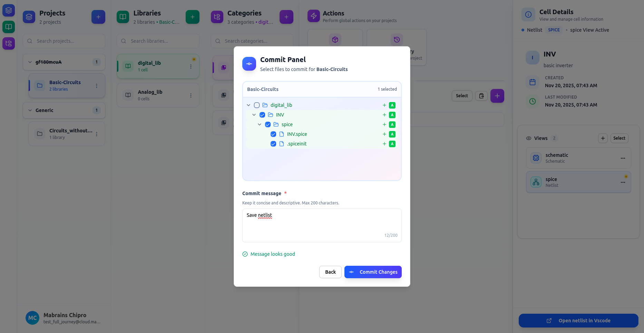Image resolution: width=644 pixels, height=333 pixels.
Task: Click the spice netlist icon in Views
Action: (x=536, y=182)
